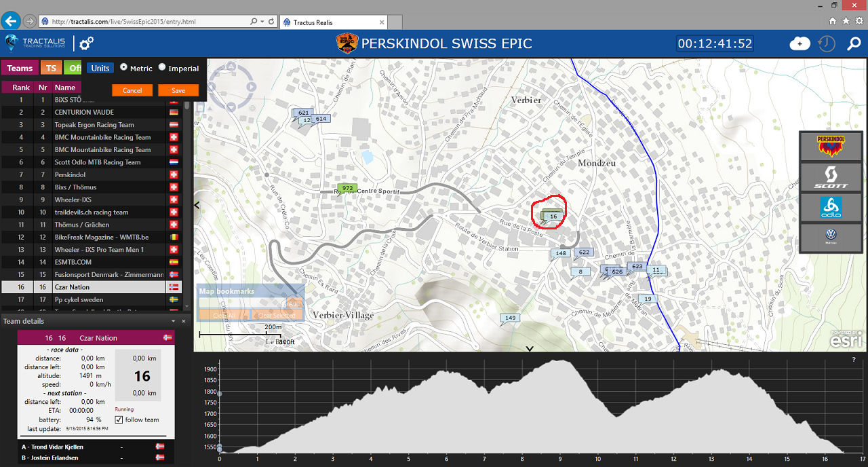Click the Volkswagen sponsor logo
Screen dimensions: 868x467
point(831,238)
